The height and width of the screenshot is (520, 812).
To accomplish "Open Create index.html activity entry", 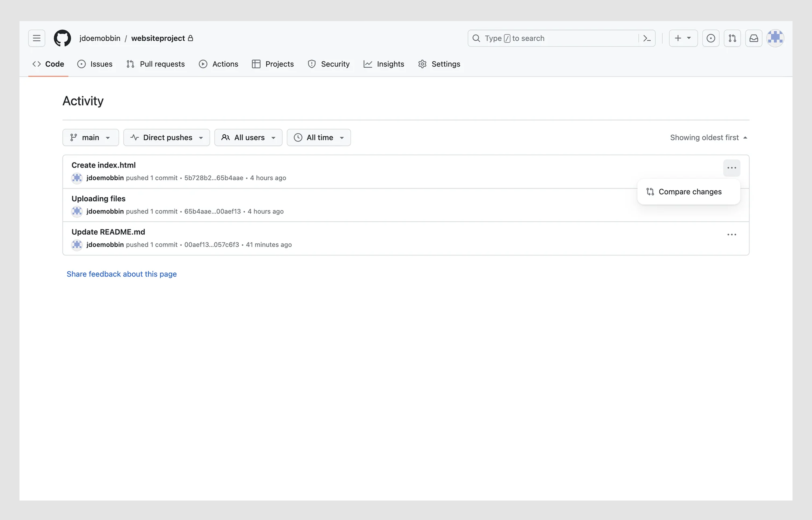I will [103, 165].
